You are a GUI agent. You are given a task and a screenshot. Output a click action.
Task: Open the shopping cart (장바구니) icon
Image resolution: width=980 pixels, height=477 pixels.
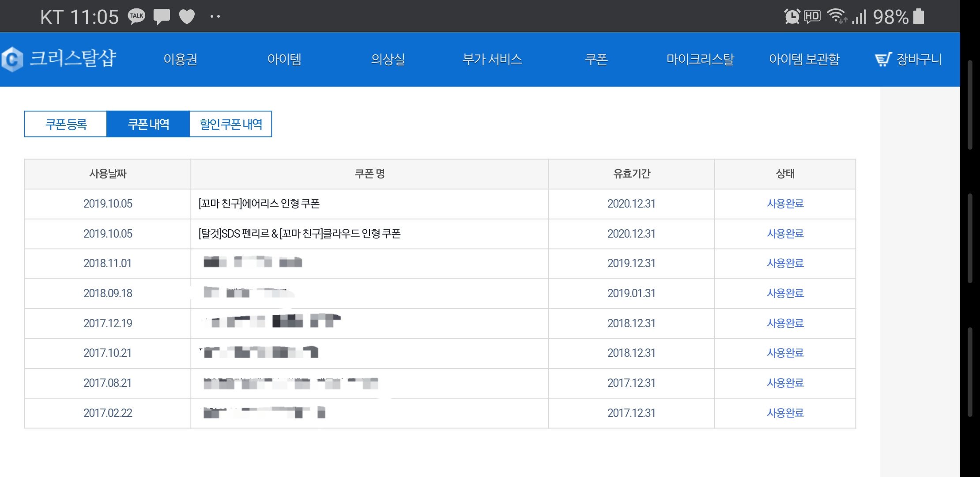(883, 59)
